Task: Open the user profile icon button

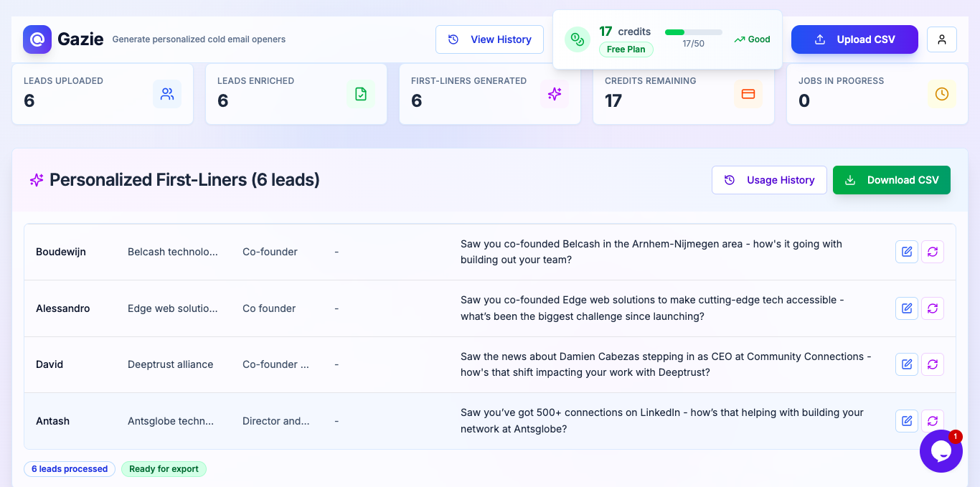Action: pos(942,39)
